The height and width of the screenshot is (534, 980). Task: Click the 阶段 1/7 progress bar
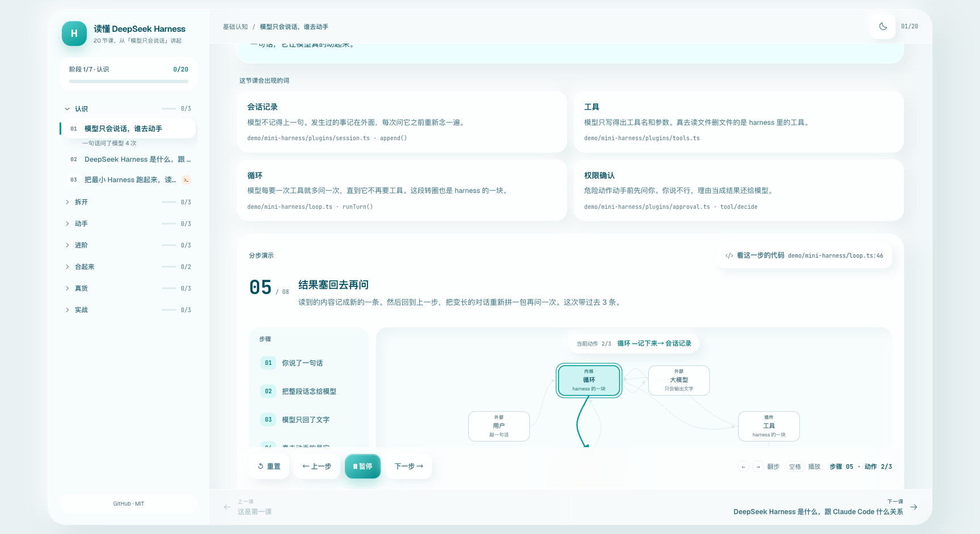pyautogui.click(x=129, y=81)
